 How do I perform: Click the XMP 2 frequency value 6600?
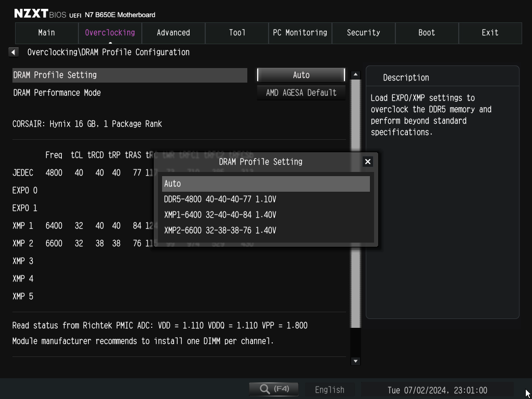click(54, 243)
